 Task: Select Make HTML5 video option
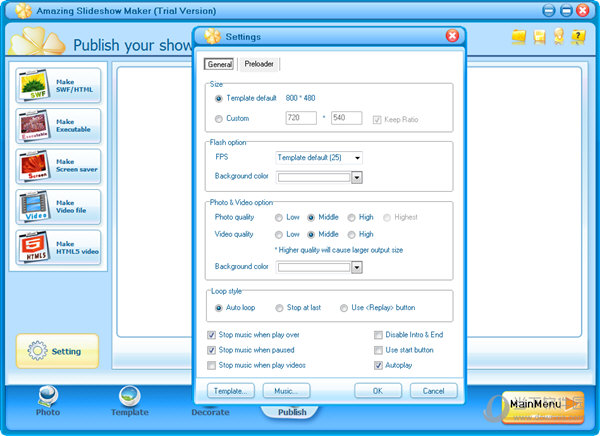tap(58, 247)
